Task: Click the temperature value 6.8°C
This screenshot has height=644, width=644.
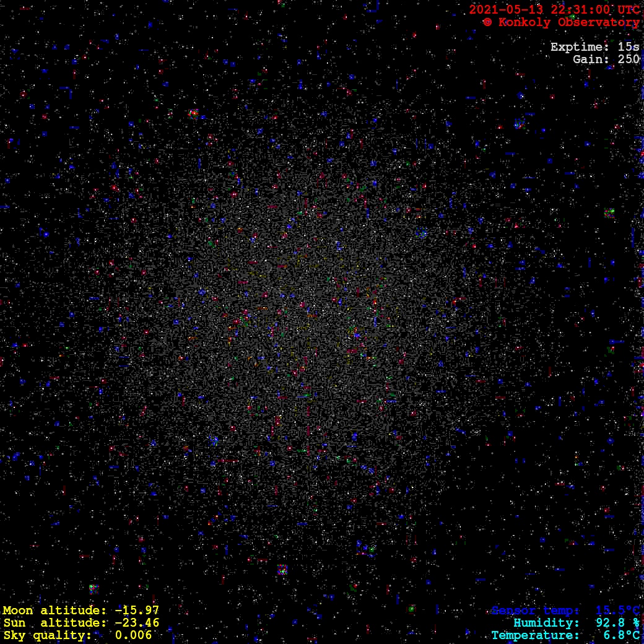Action: pyautogui.click(x=621, y=635)
